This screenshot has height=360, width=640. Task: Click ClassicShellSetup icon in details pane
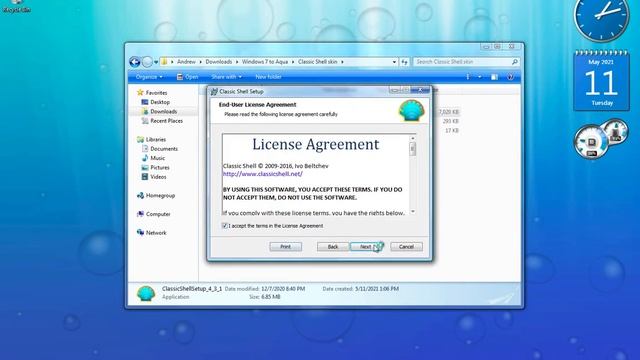click(146, 293)
